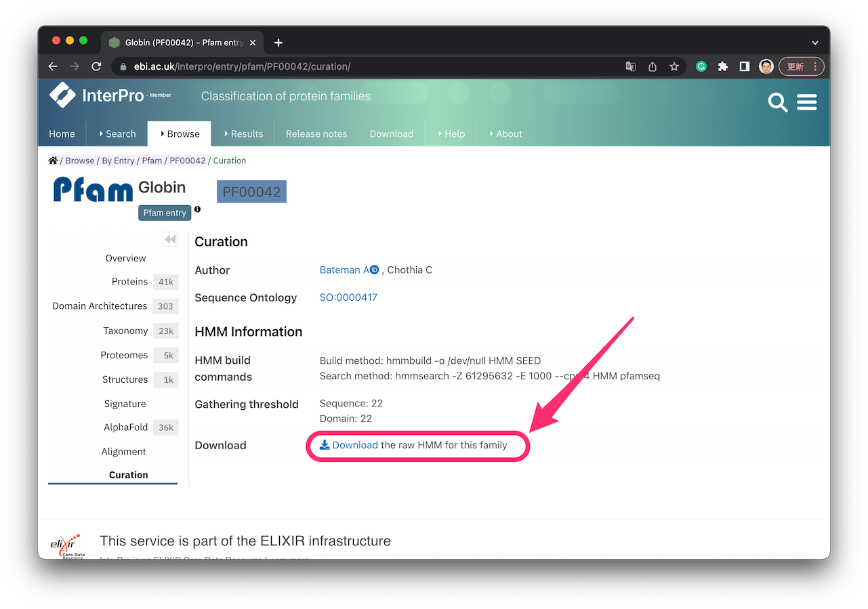
Task: Click the Pfam entry info icon
Action: [197, 209]
